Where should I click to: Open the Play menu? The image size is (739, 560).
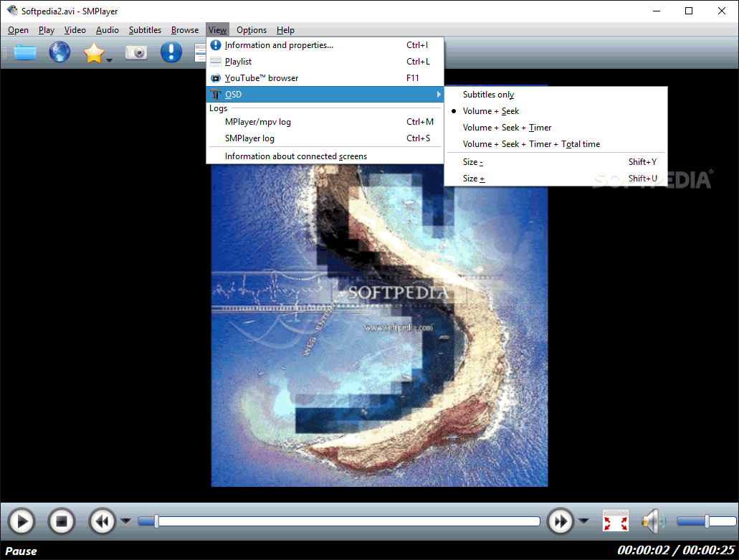pyautogui.click(x=46, y=30)
